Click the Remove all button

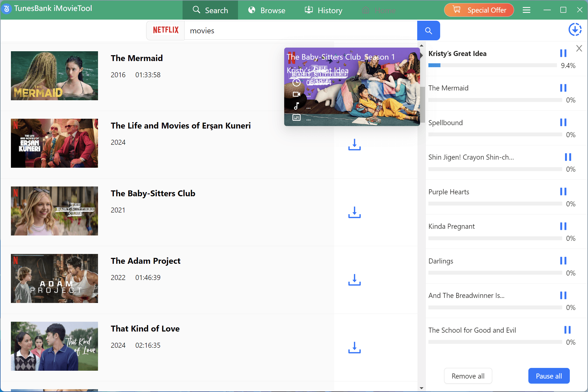tap(468, 376)
